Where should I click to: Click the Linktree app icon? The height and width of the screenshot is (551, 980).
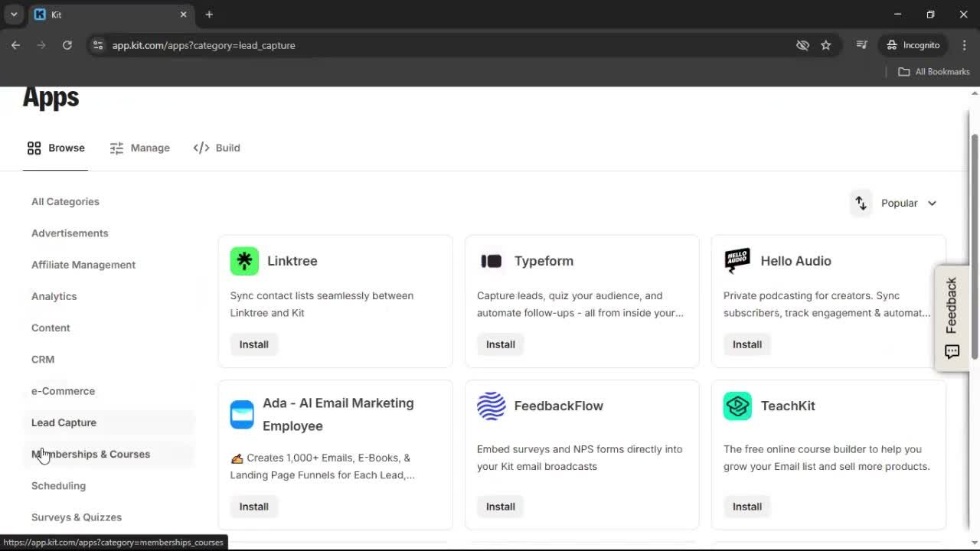pos(243,260)
